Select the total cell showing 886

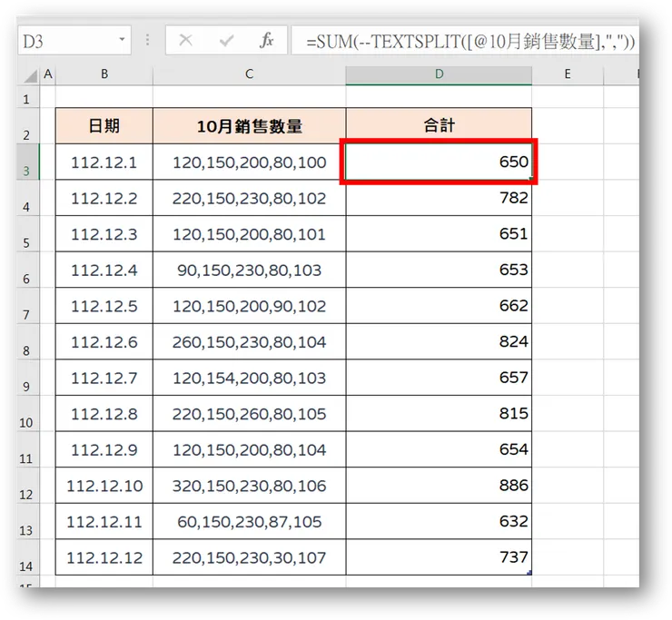click(439, 486)
